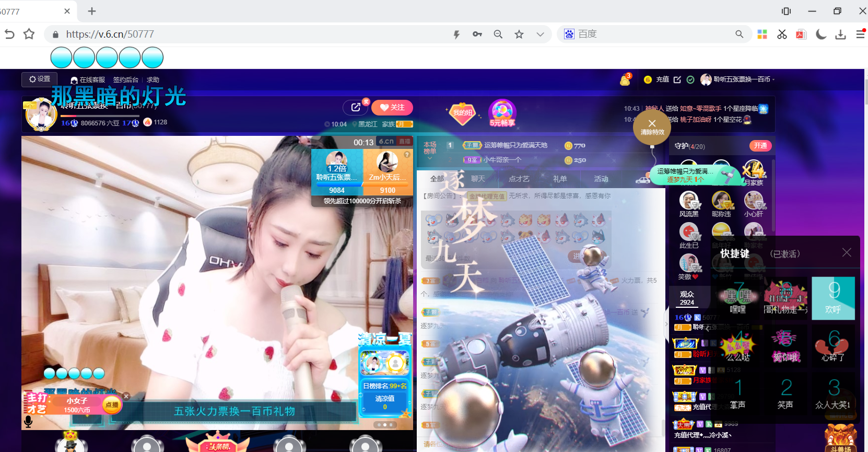Click the microphone icon below 才艺

tap(28, 421)
